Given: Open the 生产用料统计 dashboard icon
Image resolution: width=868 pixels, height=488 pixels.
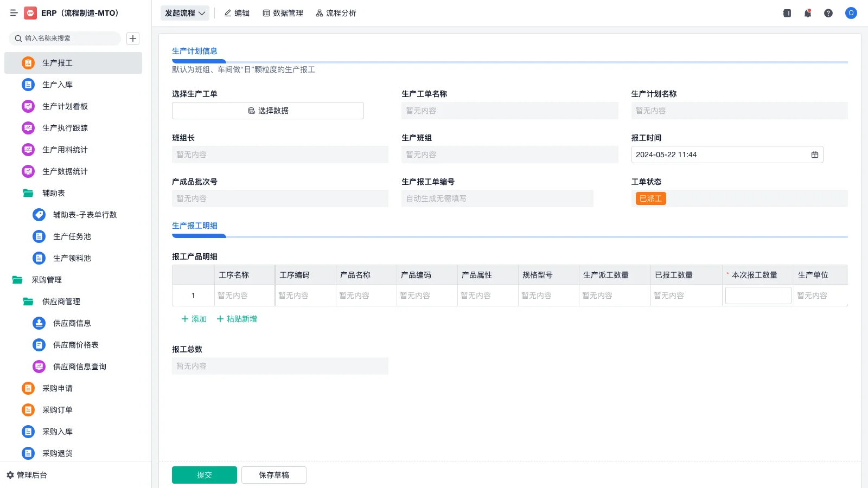Looking at the screenshot, I should [x=28, y=150].
